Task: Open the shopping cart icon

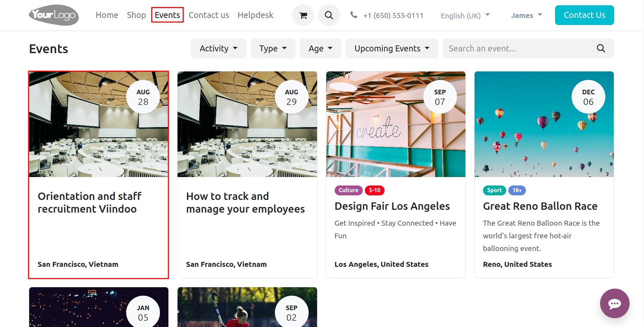Action: [303, 15]
